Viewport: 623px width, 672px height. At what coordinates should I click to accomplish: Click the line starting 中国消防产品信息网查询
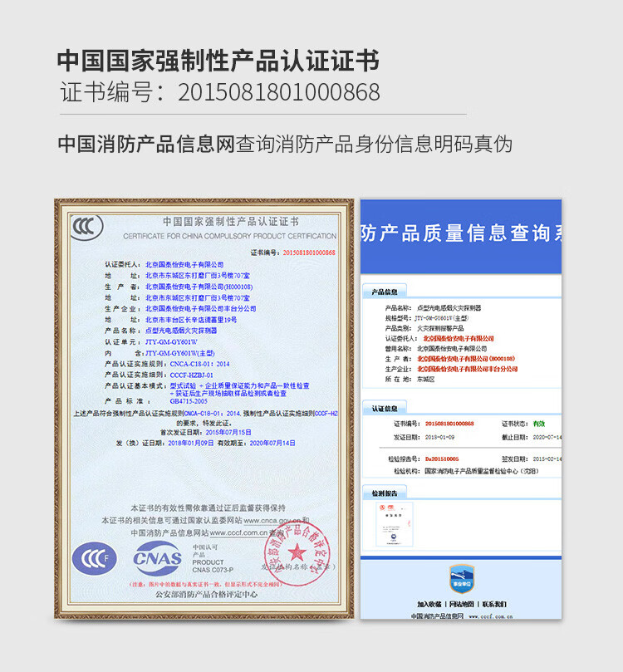[x=286, y=144]
